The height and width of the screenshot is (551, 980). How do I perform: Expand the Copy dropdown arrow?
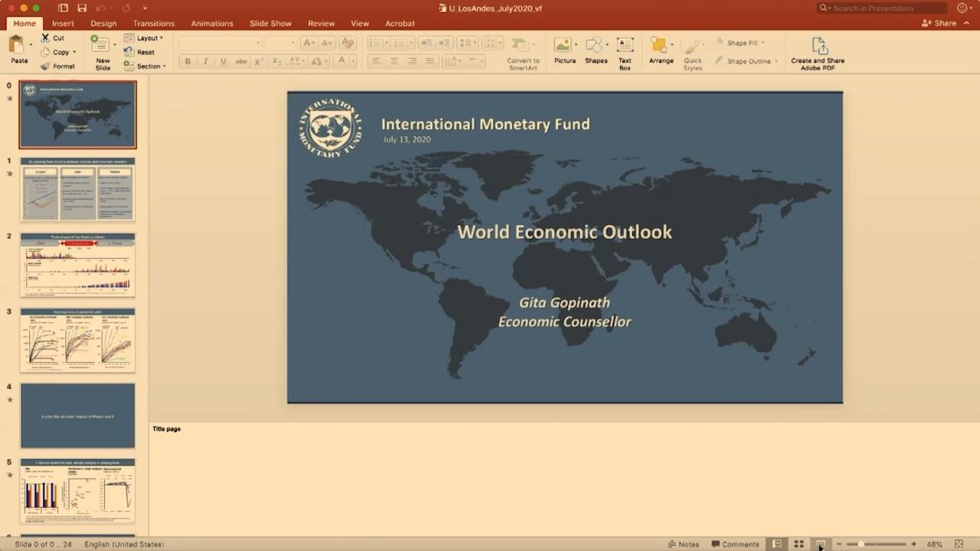[x=74, y=52]
